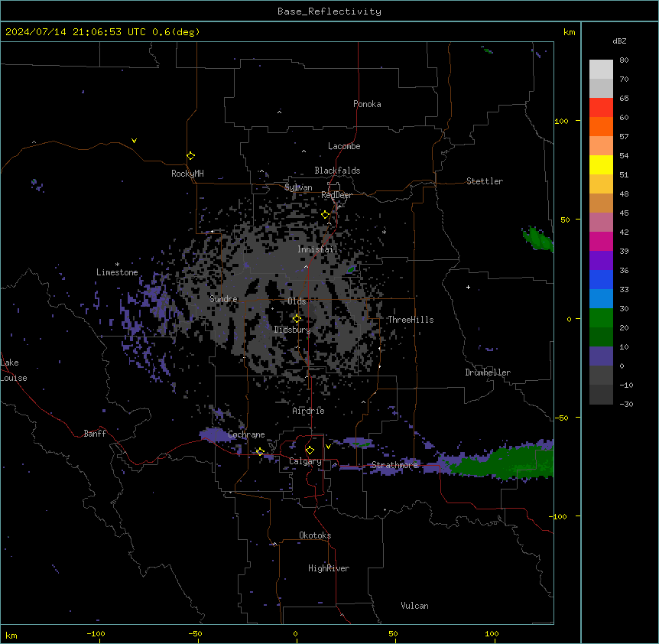Viewport: 659px width, 644px height.
Task: Click the Strathmore label
Action: (x=394, y=465)
